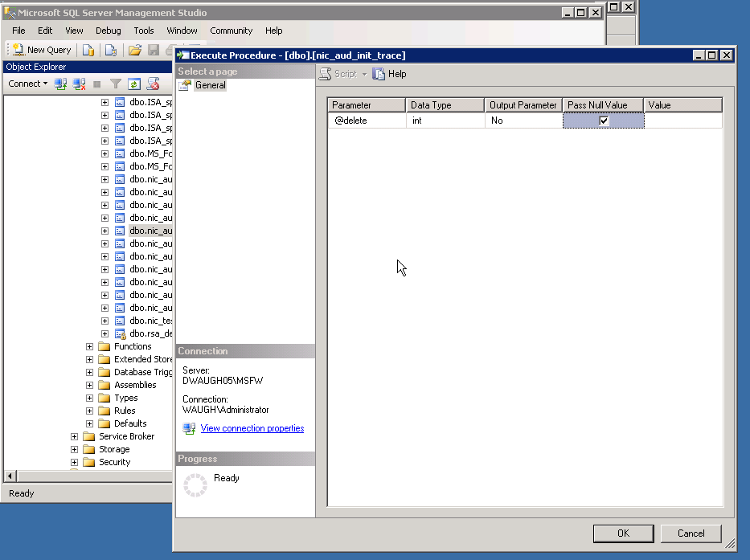This screenshot has width=750, height=560.
Task: Uncheck the Pass Null Value checkbox
Action: click(x=604, y=121)
